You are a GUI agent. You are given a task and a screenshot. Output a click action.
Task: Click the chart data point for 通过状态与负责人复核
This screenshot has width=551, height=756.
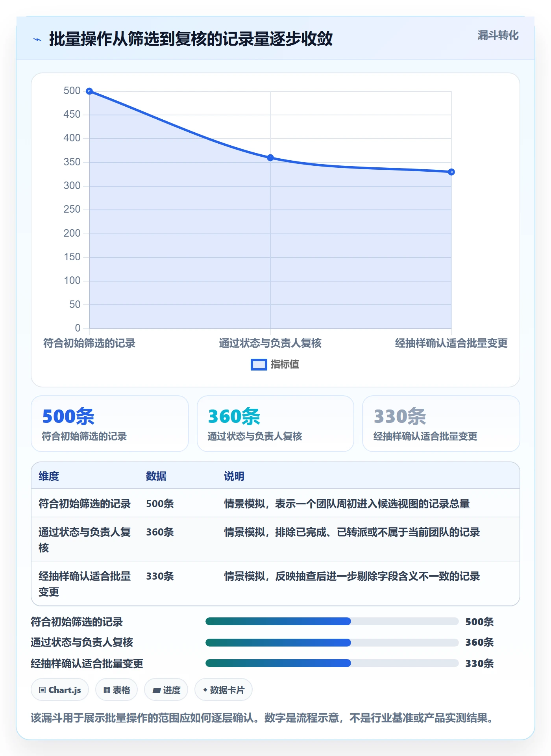(x=270, y=158)
